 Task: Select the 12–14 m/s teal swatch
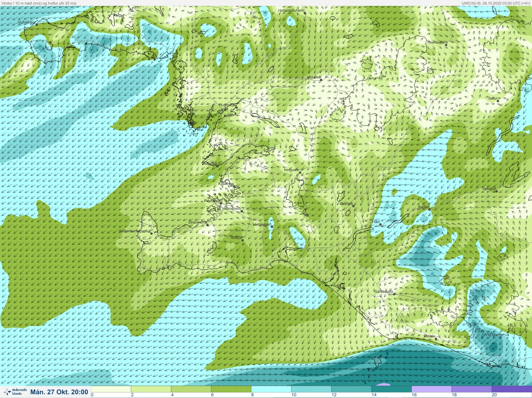click(x=352, y=389)
